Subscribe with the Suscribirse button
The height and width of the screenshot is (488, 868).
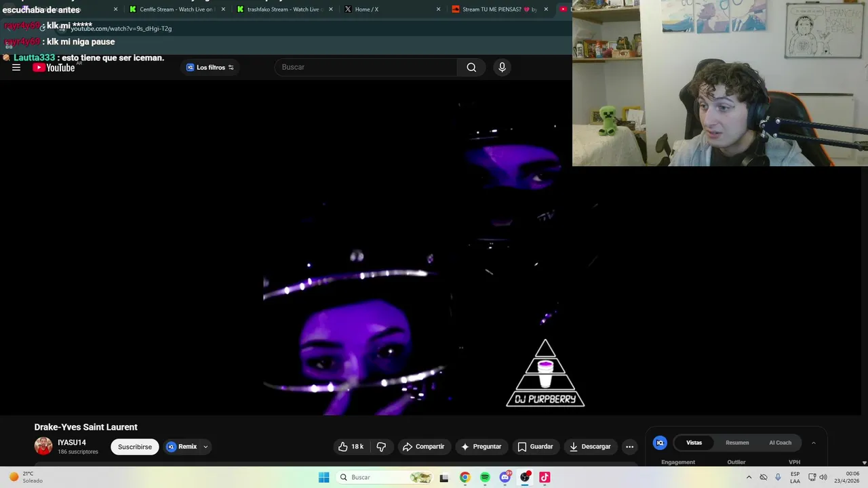pyautogui.click(x=135, y=447)
